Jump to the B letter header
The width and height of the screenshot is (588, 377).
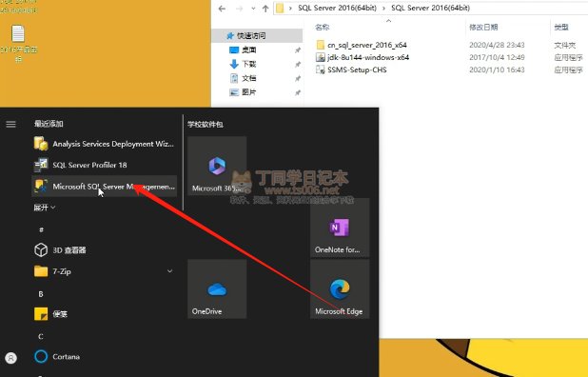click(x=41, y=294)
